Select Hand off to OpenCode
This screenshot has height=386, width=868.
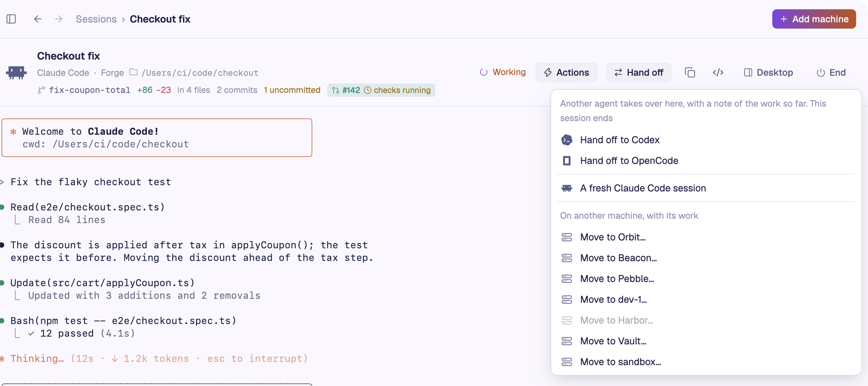pos(706,161)
